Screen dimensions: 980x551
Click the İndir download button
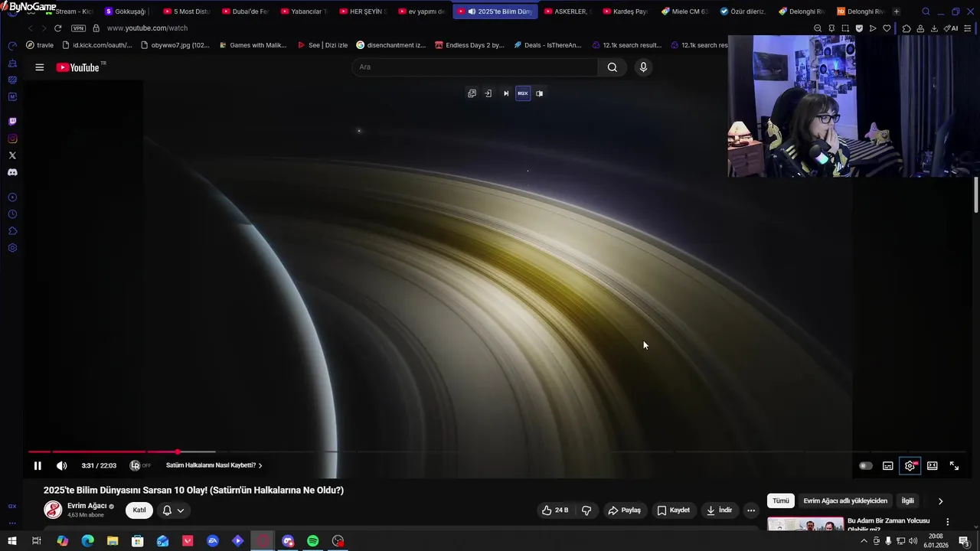[x=719, y=510]
